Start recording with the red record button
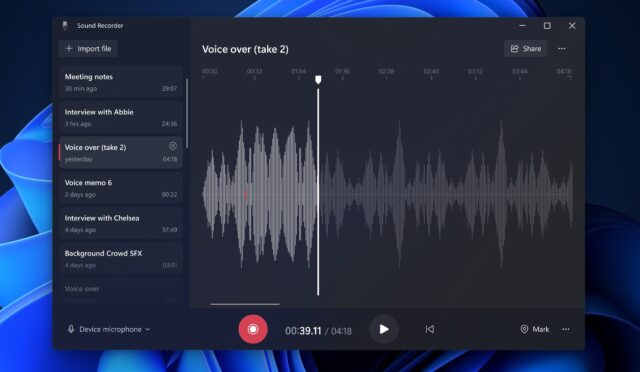The width and height of the screenshot is (640, 372). pyautogui.click(x=253, y=329)
